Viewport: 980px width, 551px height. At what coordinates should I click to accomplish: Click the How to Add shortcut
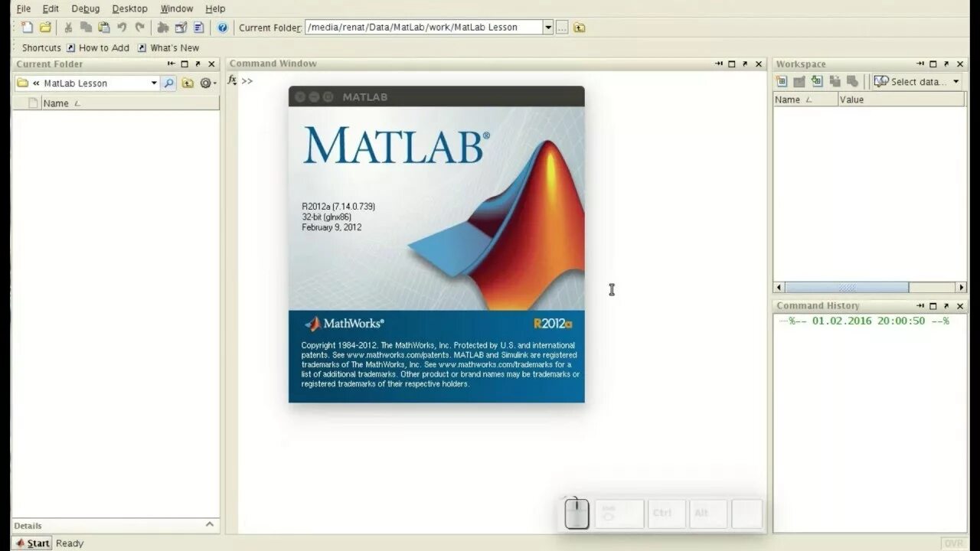click(98, 47)
